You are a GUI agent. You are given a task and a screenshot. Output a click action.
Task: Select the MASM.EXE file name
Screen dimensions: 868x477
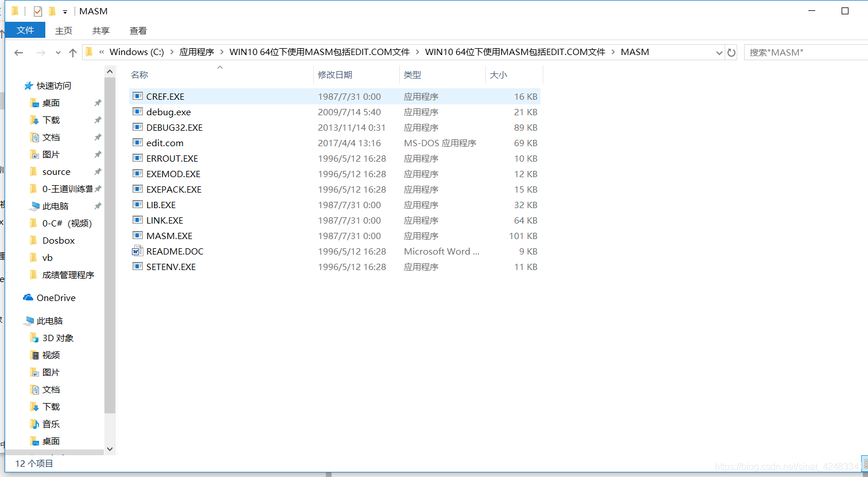pos(169,236)
